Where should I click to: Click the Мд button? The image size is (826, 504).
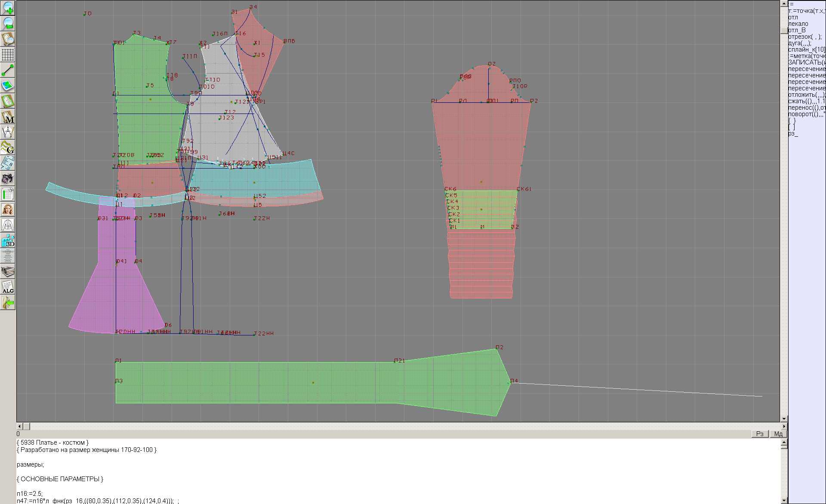point(778,433)
